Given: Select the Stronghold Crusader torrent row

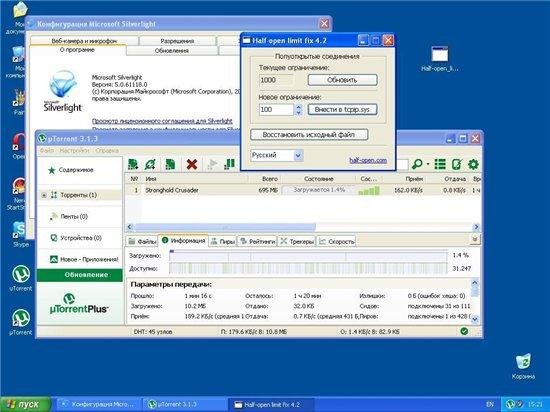Looking at the screenshot, I should tap(303, 190).
